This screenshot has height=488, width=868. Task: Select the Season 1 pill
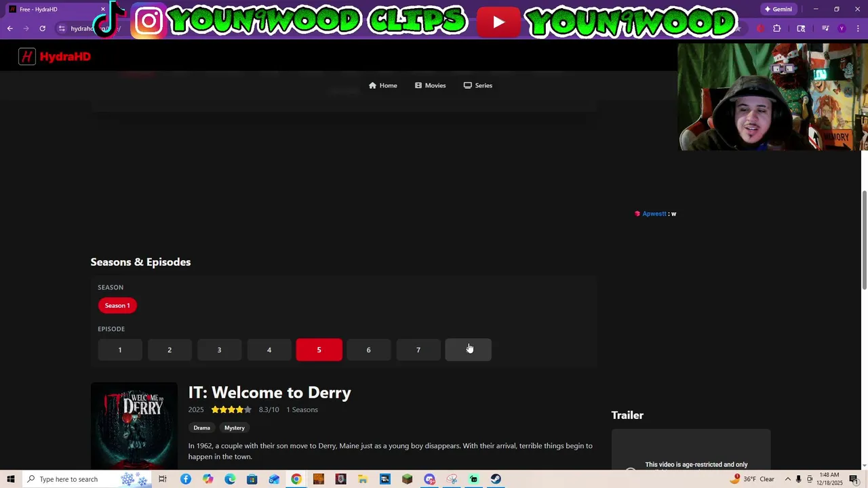click(x=117, y=306)
